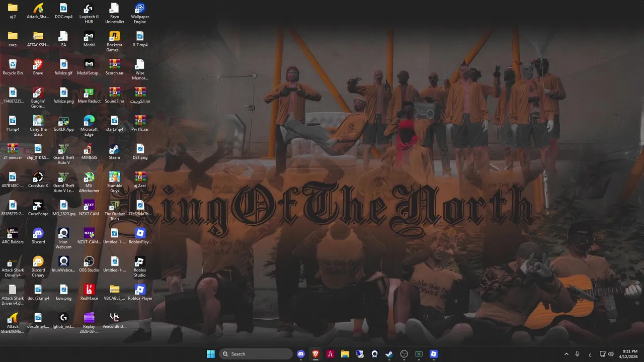Select the OBS Studio shortcut
This screenshot has width=644, height=362.
click(x=89, y=264)
